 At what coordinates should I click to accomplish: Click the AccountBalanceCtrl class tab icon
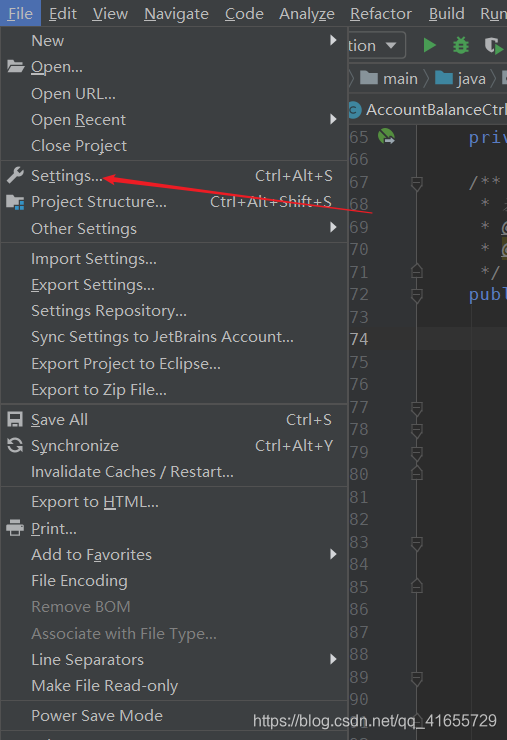[355, 110]
